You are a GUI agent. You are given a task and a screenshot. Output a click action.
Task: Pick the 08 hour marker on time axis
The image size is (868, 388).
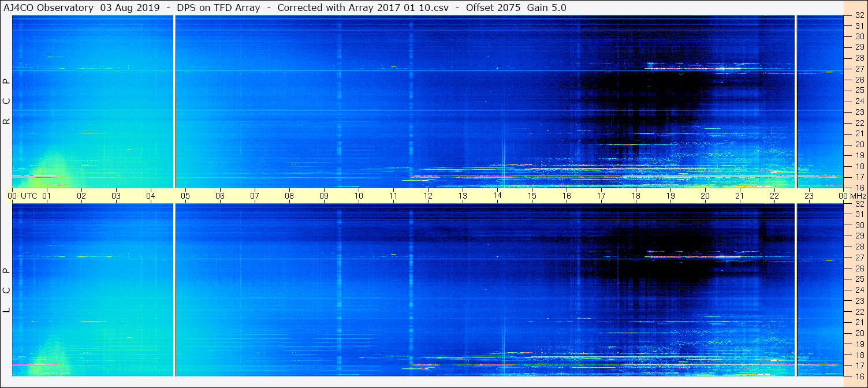pos(289,196)
